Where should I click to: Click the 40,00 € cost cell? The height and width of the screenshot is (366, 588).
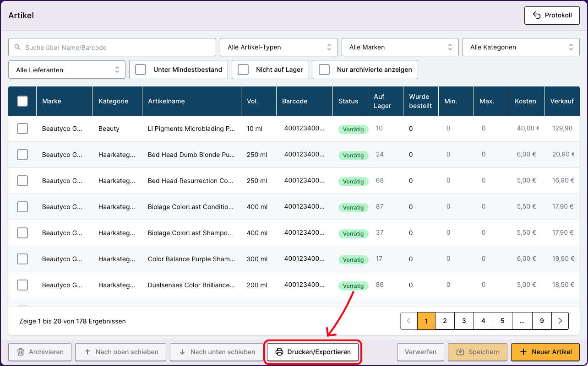(528, 128)
